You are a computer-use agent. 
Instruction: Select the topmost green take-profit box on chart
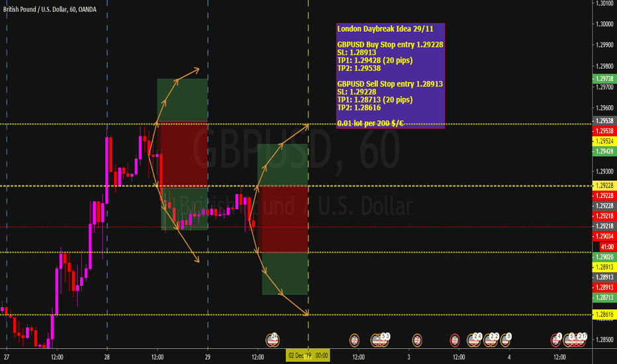(x=182, y=99)
